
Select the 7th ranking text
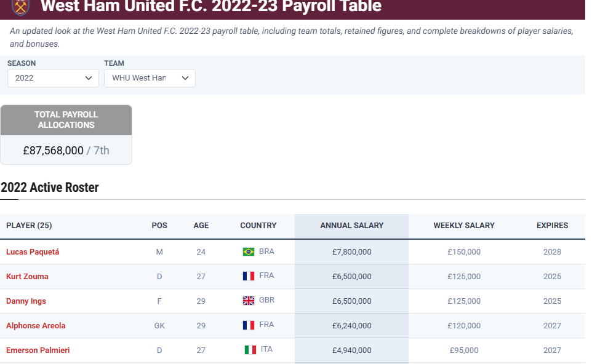click(102, 151)
